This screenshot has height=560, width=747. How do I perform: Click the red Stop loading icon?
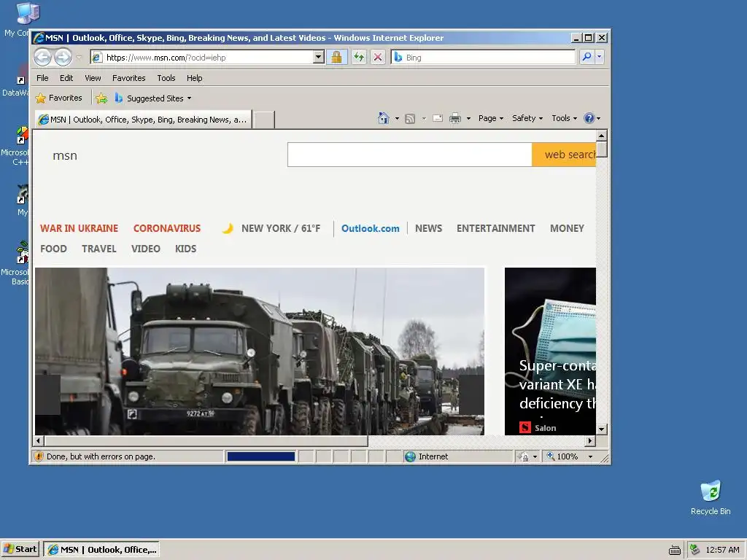tap(378, 58)
